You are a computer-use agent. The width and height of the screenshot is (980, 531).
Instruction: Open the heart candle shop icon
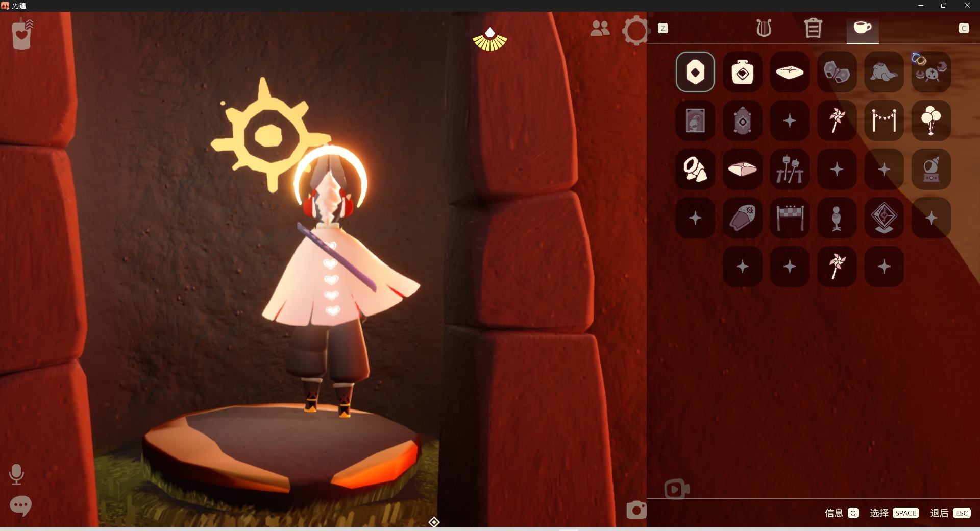[22, 34]
